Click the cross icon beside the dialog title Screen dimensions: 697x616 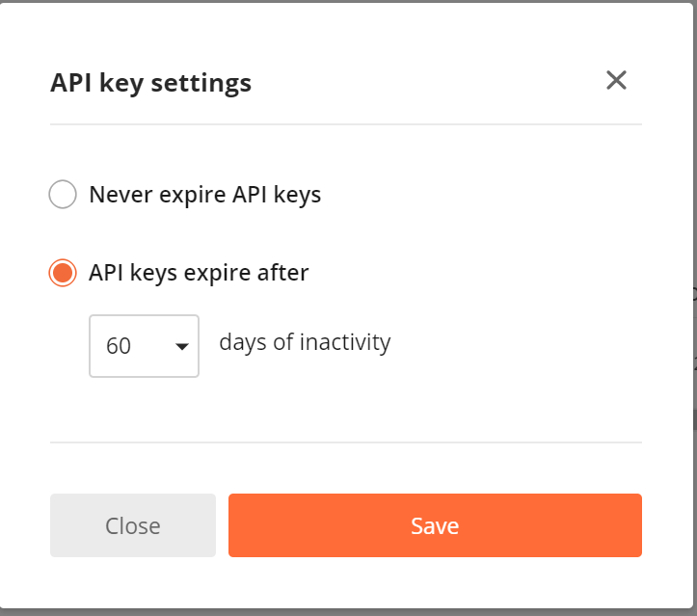(x=616, y=80)
